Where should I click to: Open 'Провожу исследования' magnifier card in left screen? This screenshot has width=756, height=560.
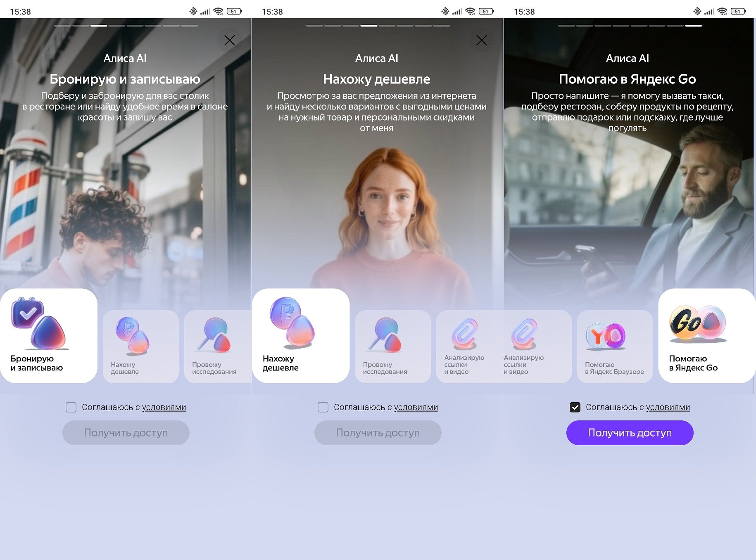[x=218, y=346]
